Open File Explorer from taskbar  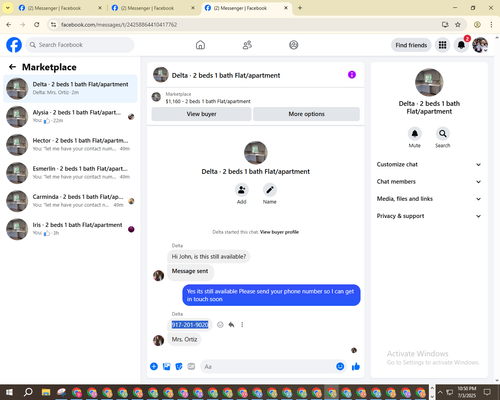(46, 392)
